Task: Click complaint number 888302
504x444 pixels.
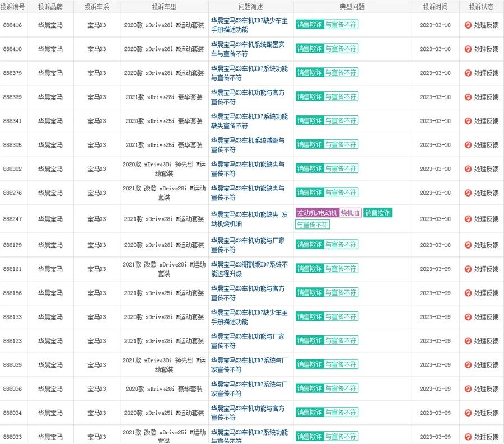Action: (x=12, y=169)
